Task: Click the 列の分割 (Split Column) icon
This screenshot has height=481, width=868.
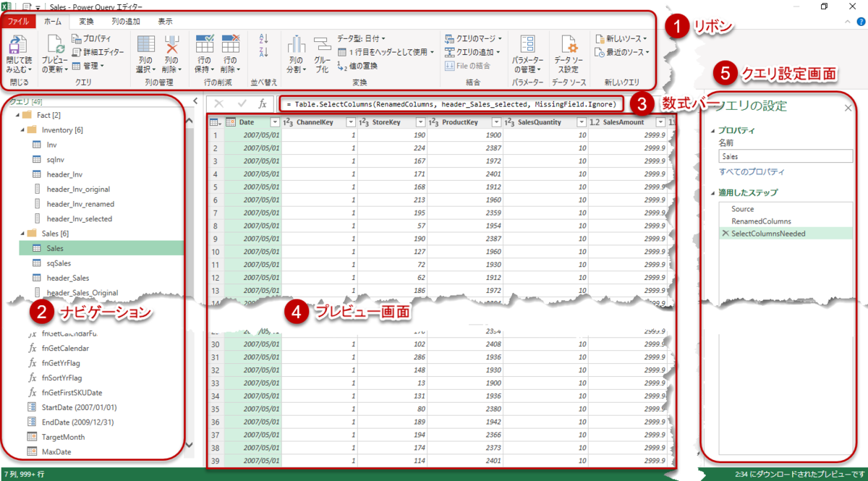Action: [x=295, y=43]
